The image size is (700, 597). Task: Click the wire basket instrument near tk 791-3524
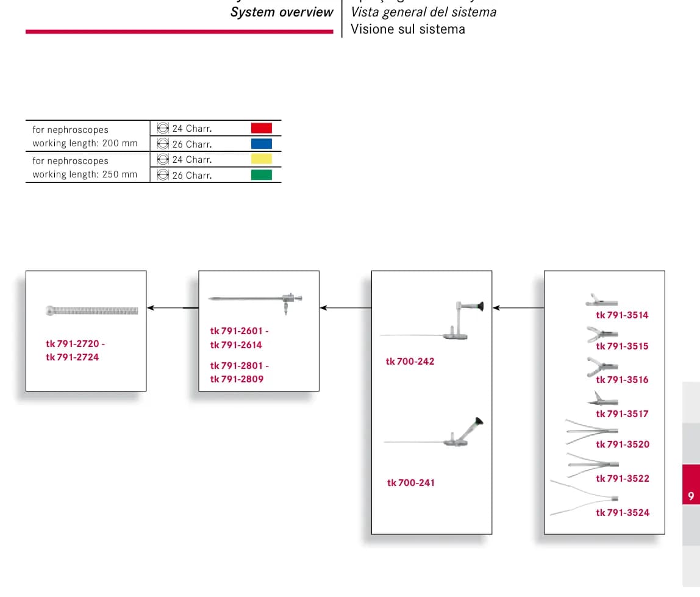pos(584,498)
